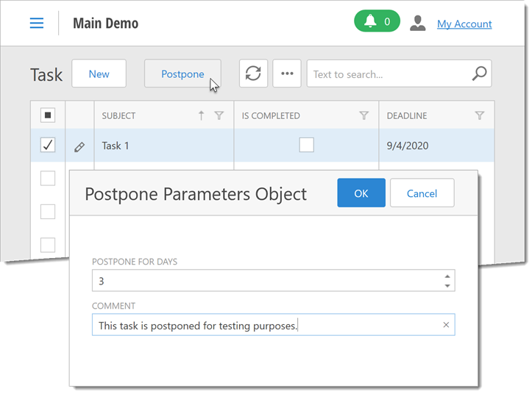Select the Task 1 subject cell

click(x=164, y=146)
